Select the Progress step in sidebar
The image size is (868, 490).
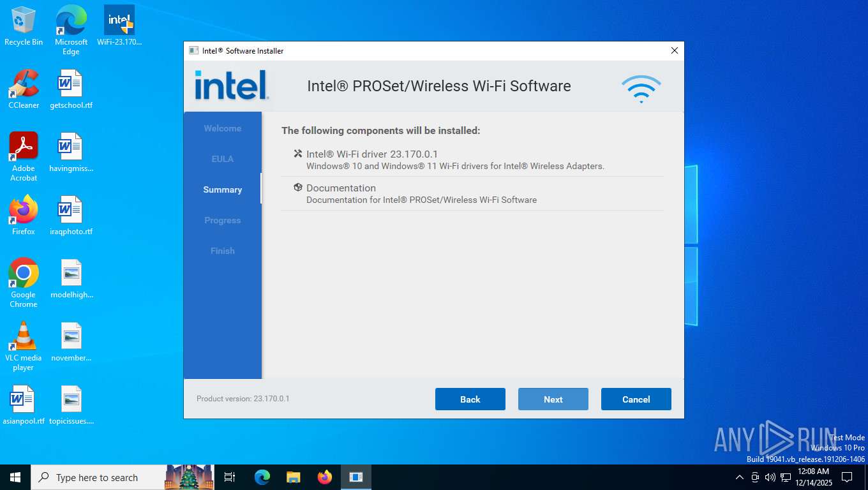click(x=222, y=220)
